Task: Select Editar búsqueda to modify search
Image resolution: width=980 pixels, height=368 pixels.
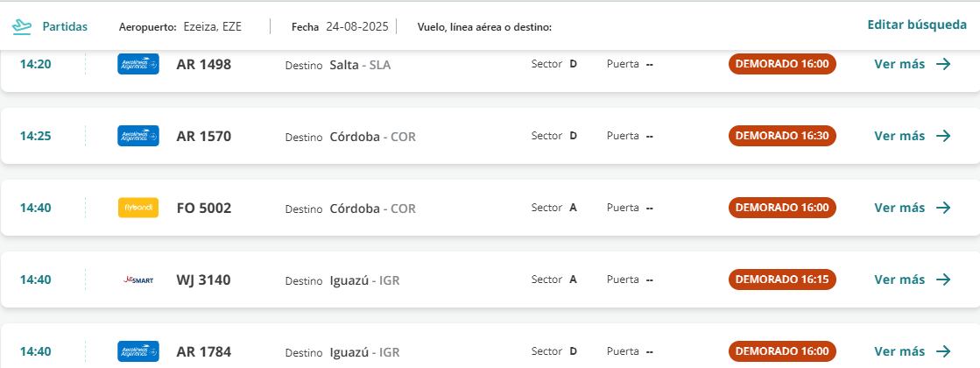Action: coord(917,25)
